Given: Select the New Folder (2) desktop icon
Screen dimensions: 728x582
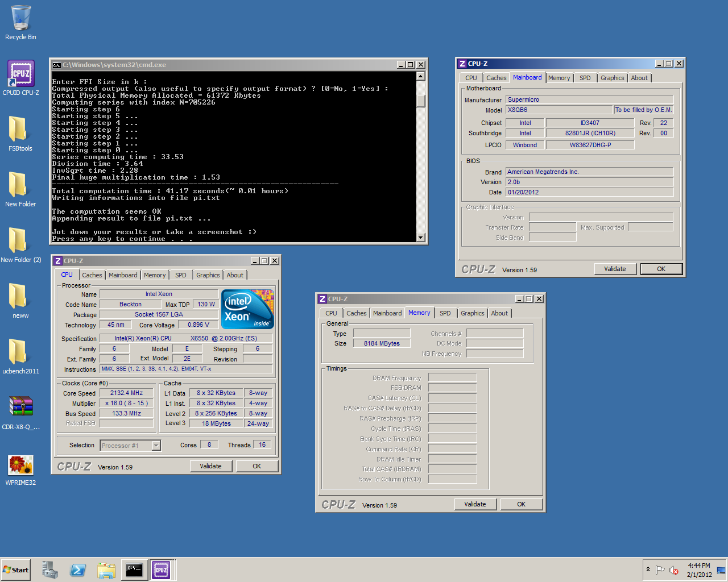Looking at the screenshot, I should (20, 246).
